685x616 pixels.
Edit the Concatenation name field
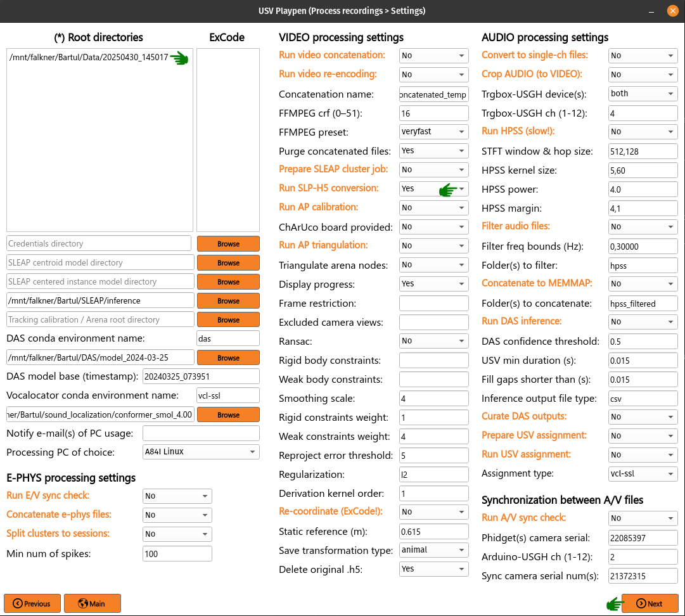433,94
